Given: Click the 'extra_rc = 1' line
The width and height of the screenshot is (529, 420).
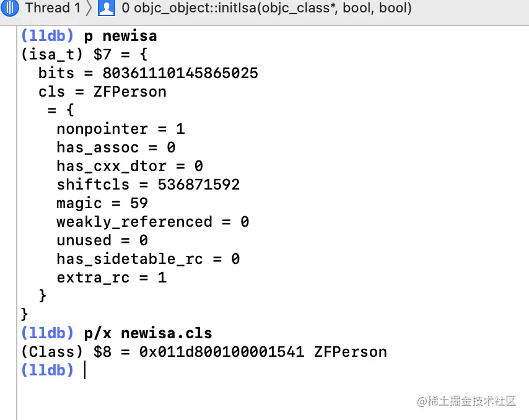Looking at the screenshot, I should pyautogui.click(x=111, y=278).
